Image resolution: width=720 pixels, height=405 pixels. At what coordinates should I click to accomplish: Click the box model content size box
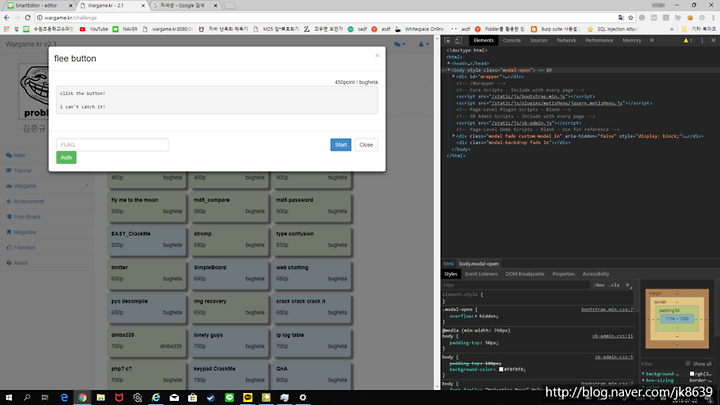pyautogui.click(x=677, y=319)
